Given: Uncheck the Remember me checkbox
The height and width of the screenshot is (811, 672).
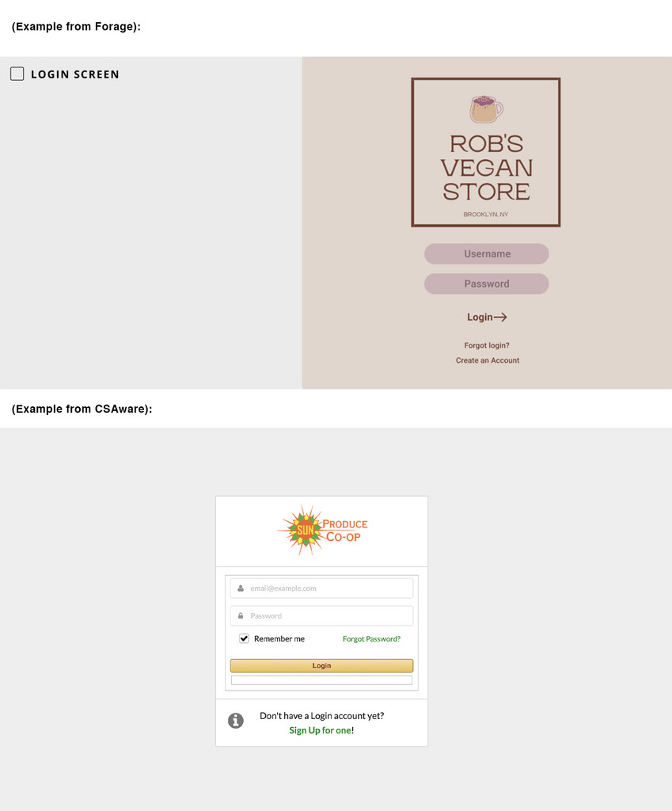Looking at the screenshot, I should click(x=244, y=639).
